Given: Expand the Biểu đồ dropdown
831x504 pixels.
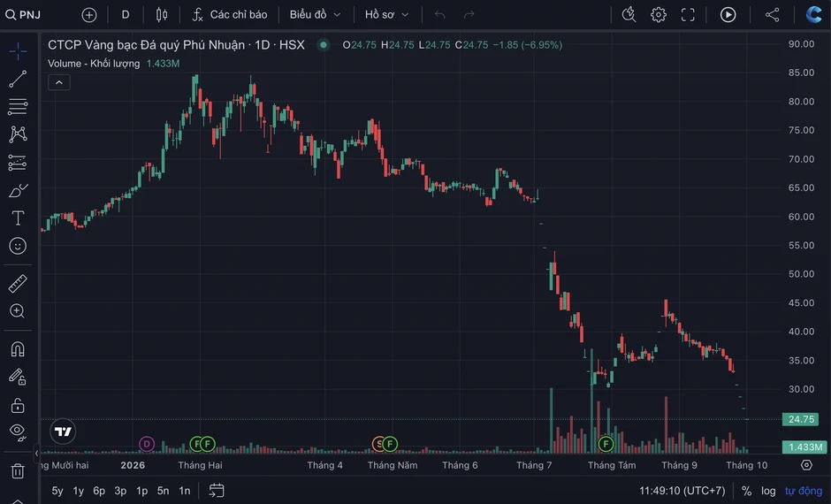Looking at the screenshot, I should point(315,15).
